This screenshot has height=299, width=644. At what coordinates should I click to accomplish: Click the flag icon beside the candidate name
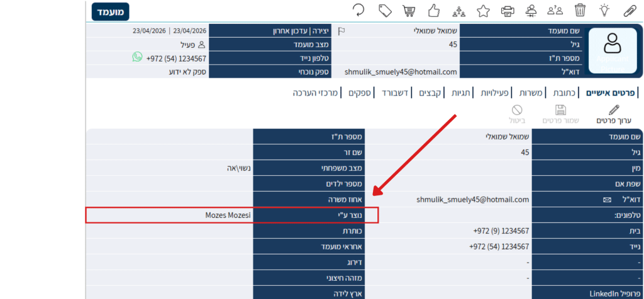pos(341,30)
